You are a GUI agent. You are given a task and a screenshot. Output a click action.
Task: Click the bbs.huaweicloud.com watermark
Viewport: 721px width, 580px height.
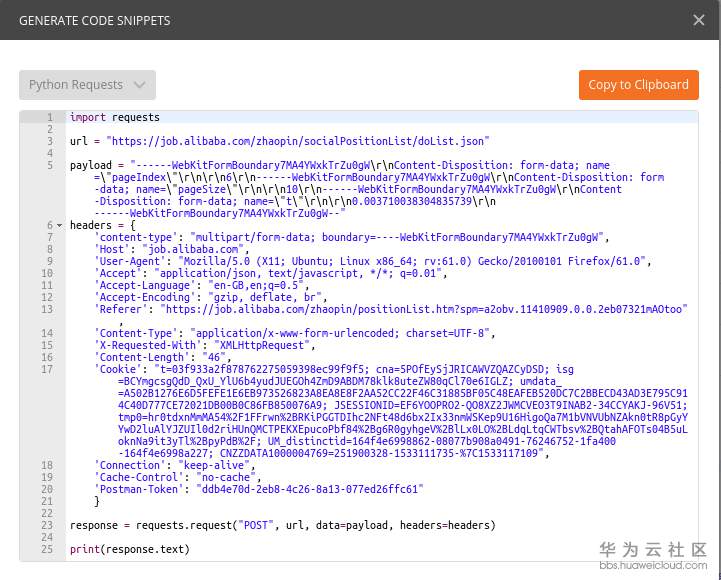653,566
